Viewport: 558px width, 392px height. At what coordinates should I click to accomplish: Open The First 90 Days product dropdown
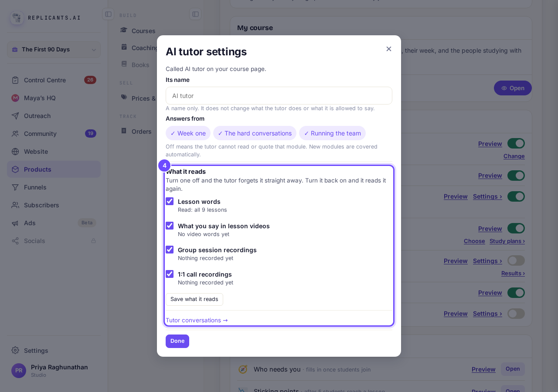tap(54, 50)
